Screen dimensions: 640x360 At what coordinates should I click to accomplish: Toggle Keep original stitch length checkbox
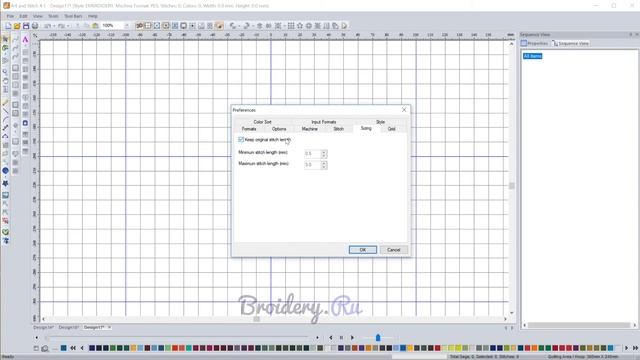[241, 140]
